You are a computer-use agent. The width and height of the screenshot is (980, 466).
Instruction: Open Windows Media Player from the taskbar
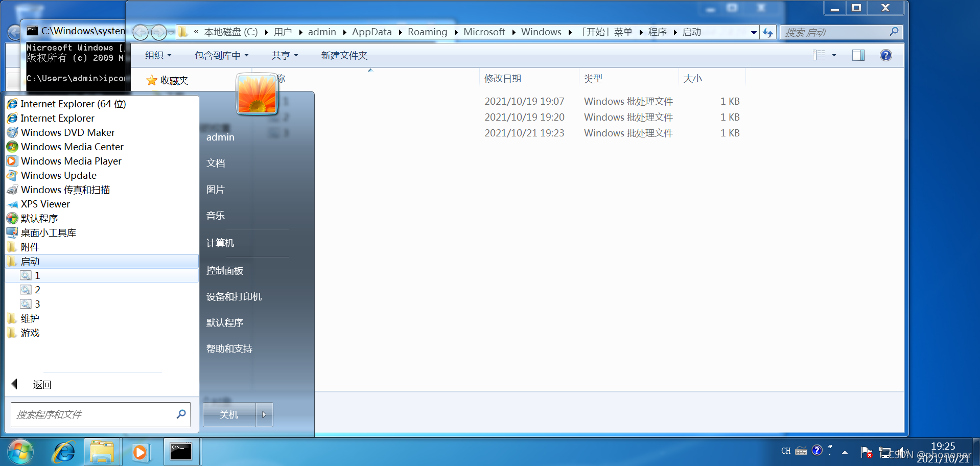(x=140, y=452)
